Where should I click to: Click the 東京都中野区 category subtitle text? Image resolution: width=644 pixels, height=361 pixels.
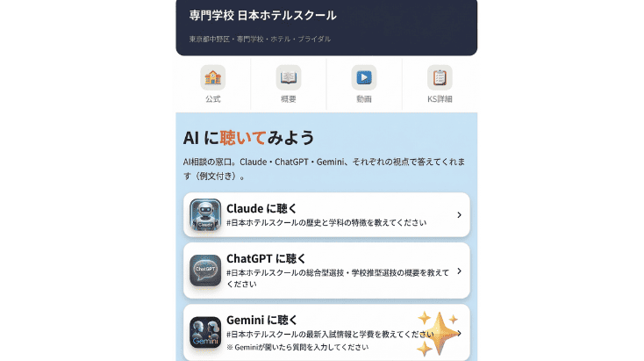coord(260,39)
